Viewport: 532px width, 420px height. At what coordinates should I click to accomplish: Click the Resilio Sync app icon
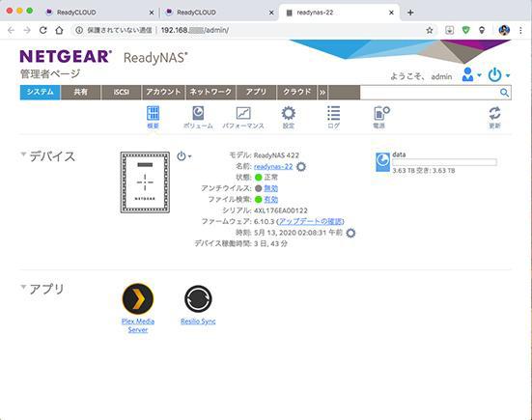(198, 299)
